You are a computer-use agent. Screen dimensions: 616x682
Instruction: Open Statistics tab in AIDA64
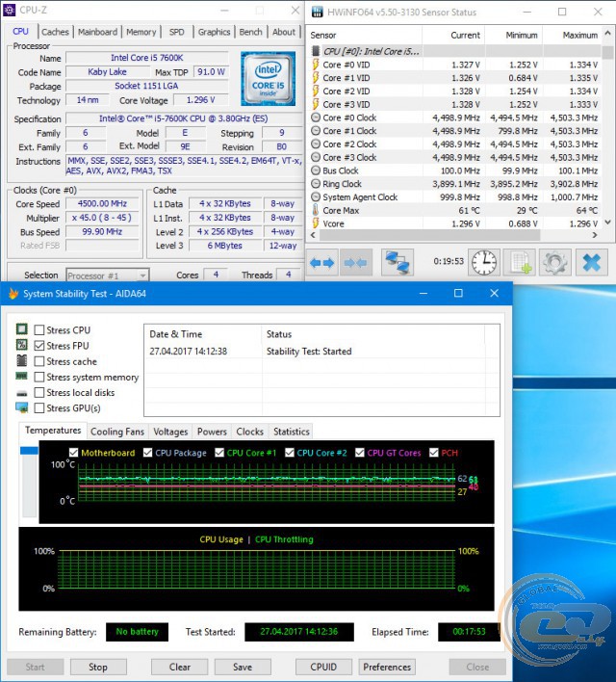[x=292, y=432]
